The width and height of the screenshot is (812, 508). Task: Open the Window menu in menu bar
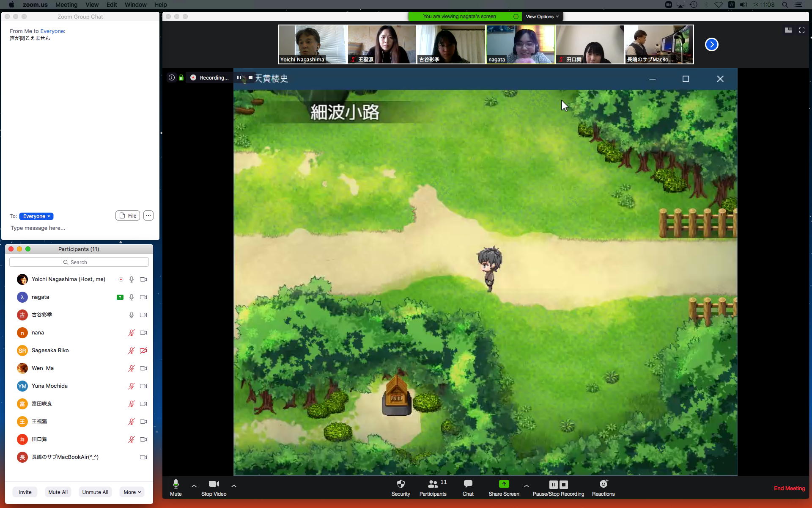click(135, 5)
